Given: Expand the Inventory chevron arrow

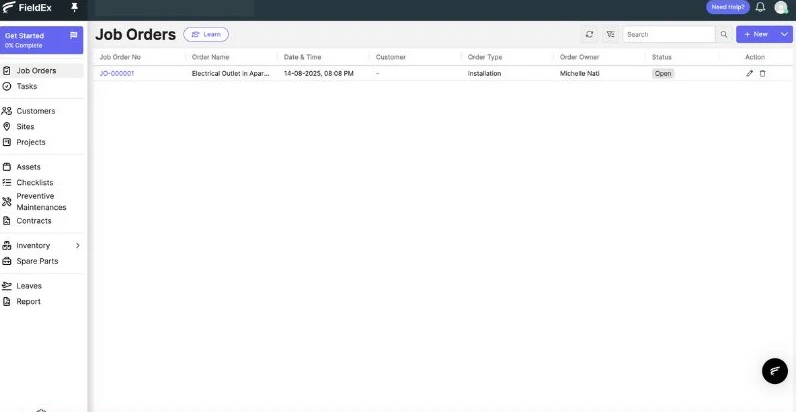Looking at the screenshot, I should pyautogui.click(x=78, y=246).
